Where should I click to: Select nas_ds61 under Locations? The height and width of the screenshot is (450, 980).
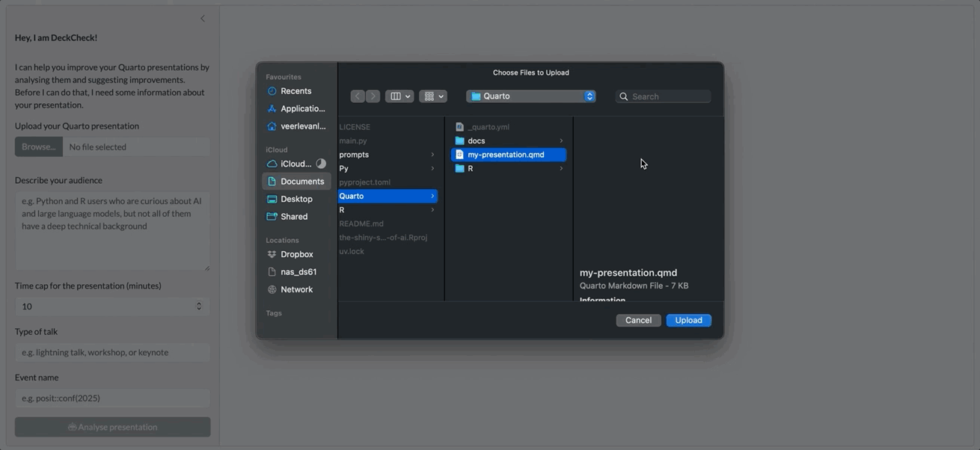point(298,272)
